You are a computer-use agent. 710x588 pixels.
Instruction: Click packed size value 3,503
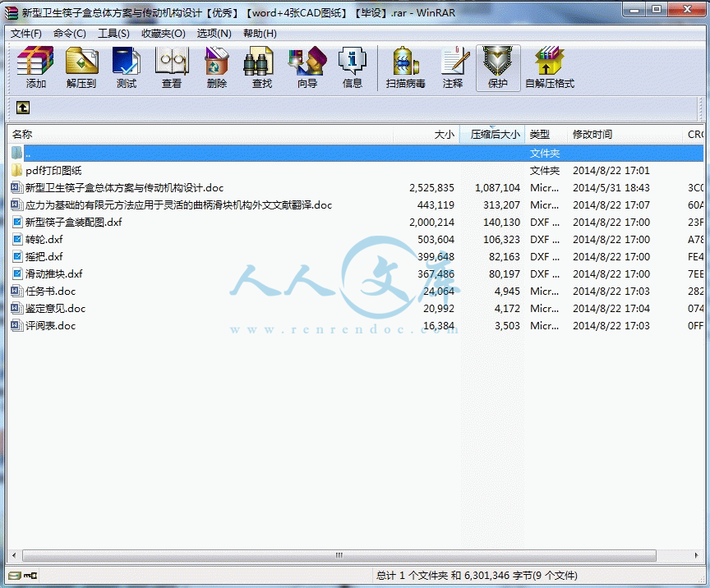coord(507,325)
